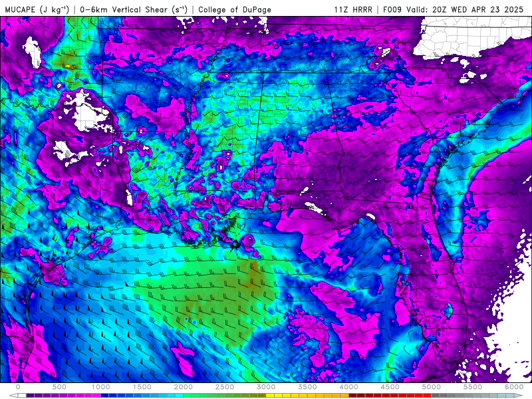The height and width of the screenshot is (399, 532).
Task: Choose the 3500 legend label
Action: coord(307,387)
